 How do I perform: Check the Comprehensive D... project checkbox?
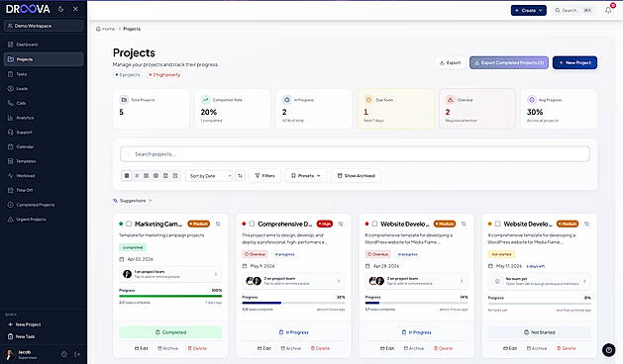[x=252, y=224]
